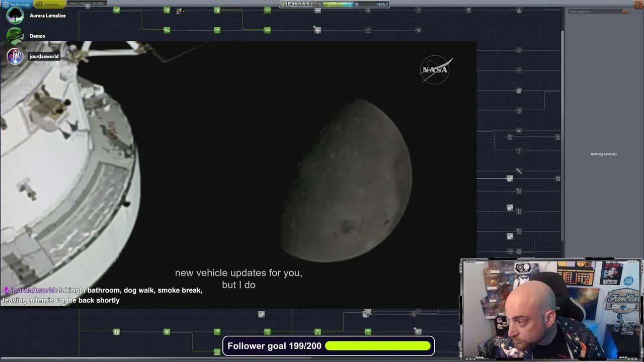Select the grey node ending the bottom green row
The width and height of the screenshot is (644, 362).
tap(418, 331)
